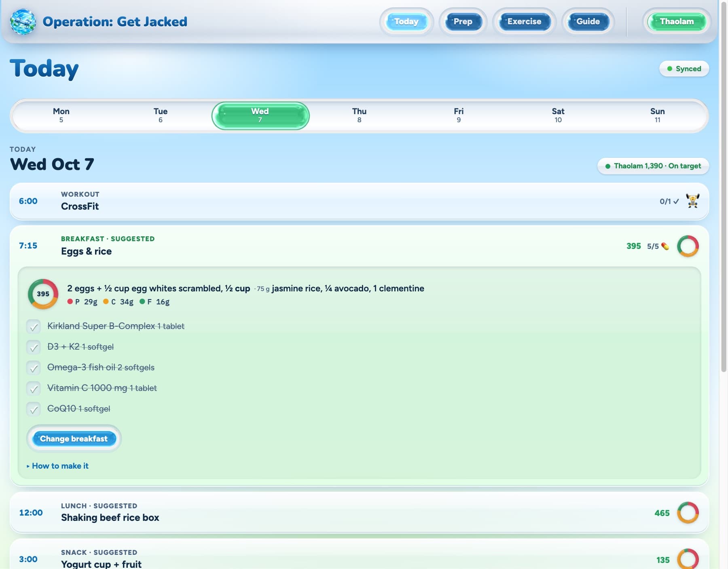Click the 75 g rice weight label
The height and width of the screenshot is (569, 728).
click(262, 289)
